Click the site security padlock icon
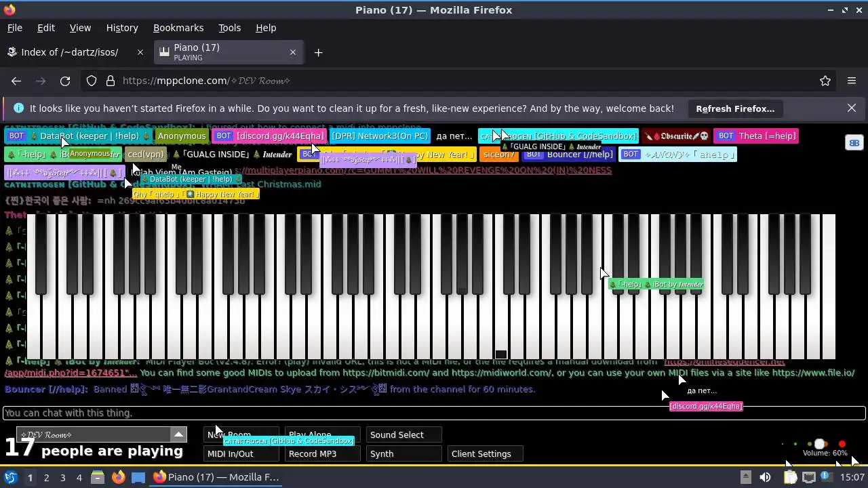 click(110, 81)
